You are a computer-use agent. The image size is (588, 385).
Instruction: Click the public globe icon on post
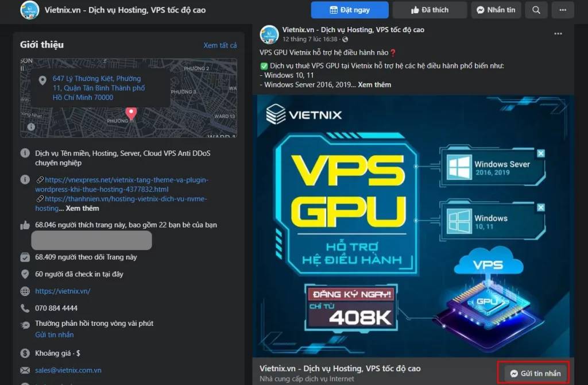tap(345, 40)
